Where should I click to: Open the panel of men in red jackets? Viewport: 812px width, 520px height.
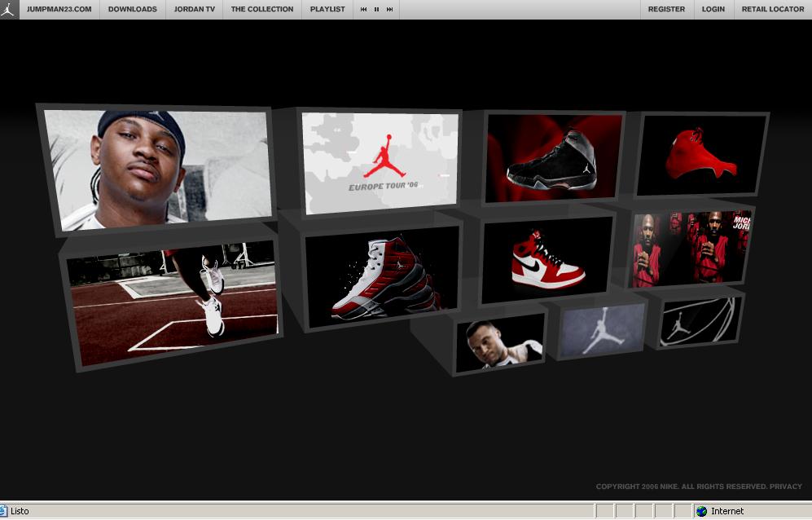click(690, 248)
